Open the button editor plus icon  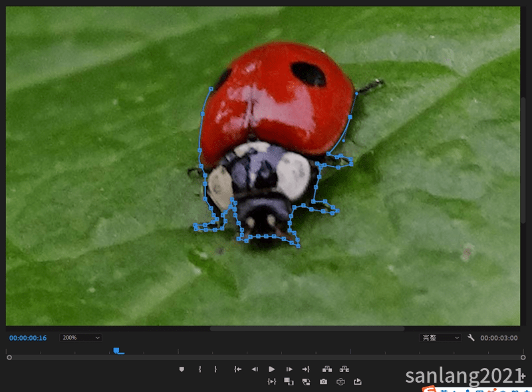coord(523,376)
